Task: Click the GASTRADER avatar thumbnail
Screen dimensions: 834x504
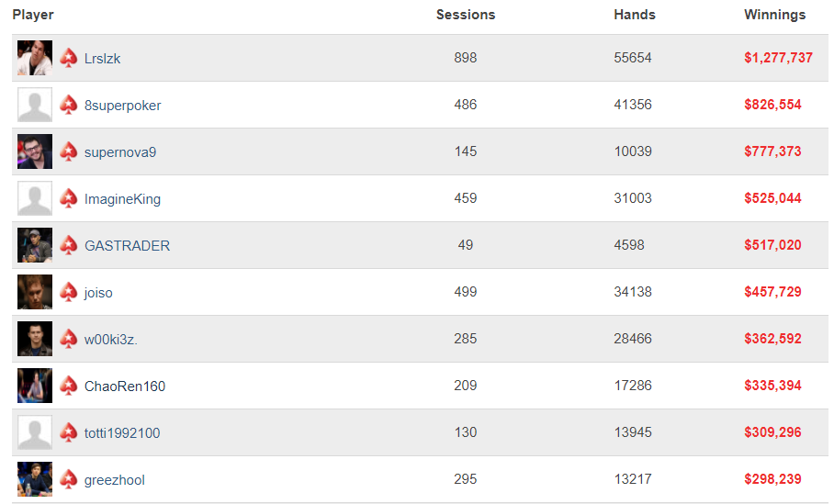Action: point(35,245)
